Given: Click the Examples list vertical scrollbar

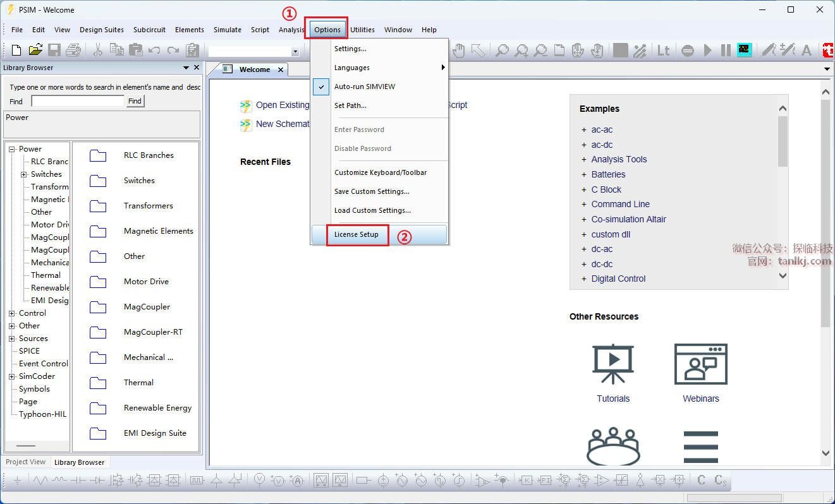Looking at the screenshot, I should (783, 193).
